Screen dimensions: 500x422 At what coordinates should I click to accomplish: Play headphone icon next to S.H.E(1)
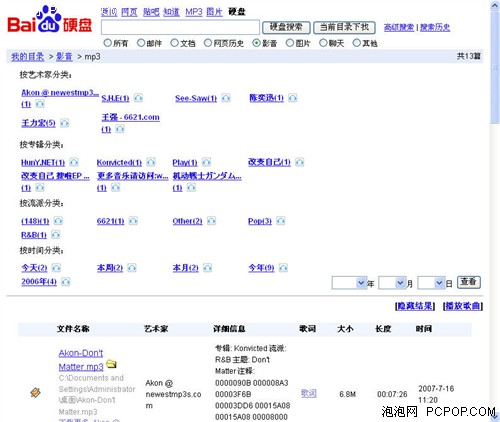point(138,98)
